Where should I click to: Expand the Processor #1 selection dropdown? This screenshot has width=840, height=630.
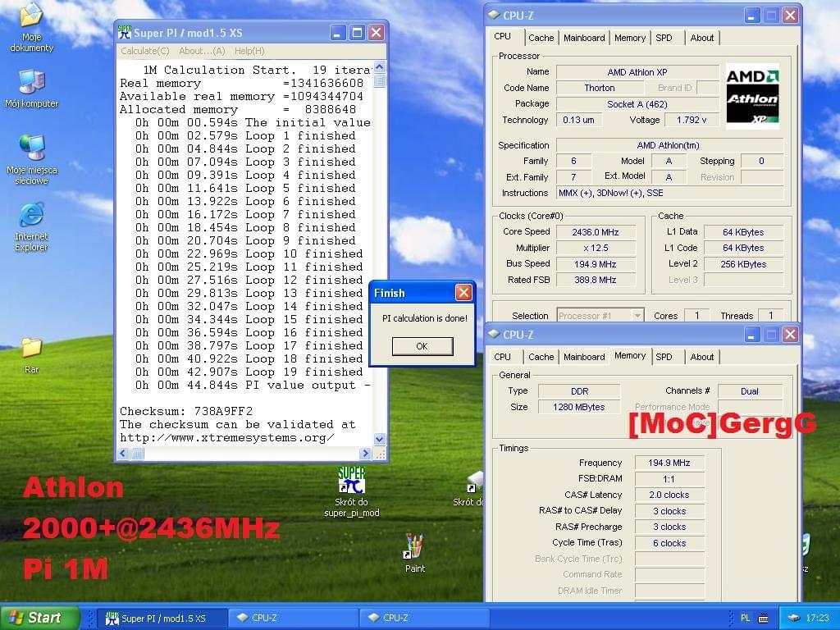tap(637, 316)
